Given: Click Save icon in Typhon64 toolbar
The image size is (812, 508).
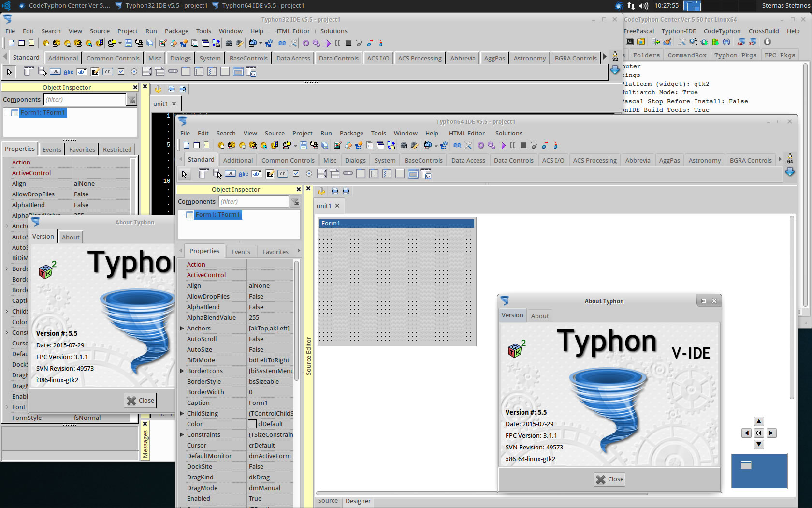Looking at the screenshot, I should [304, 145].
